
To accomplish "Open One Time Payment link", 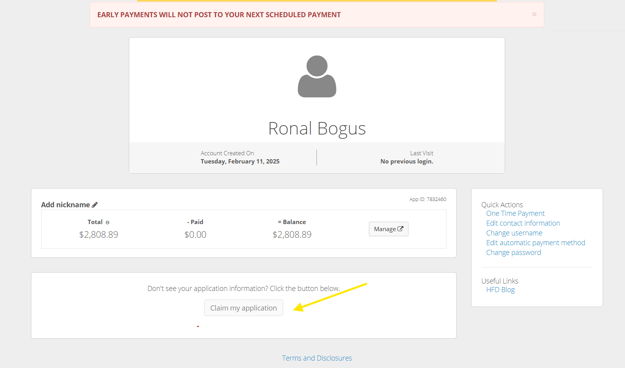I will coord(515,213).
